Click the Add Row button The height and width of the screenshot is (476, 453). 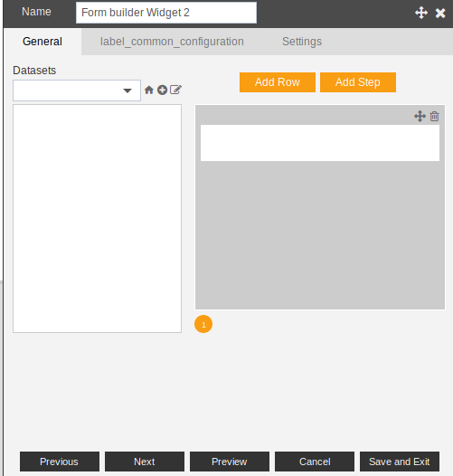coord(278,82)
